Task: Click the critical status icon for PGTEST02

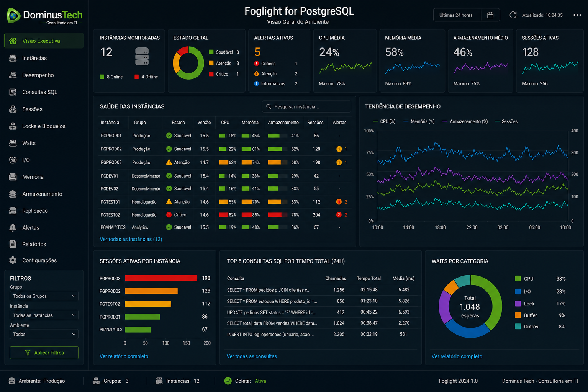Action: tap(169, 215)
